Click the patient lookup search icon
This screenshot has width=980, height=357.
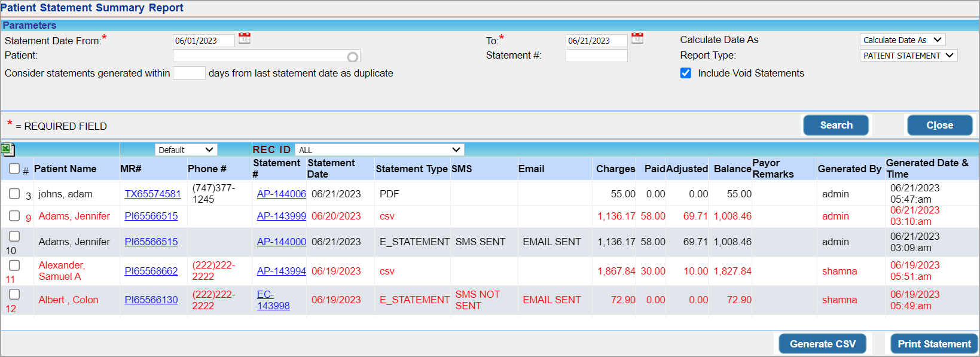pyautogui.click(x=353, y=57)
